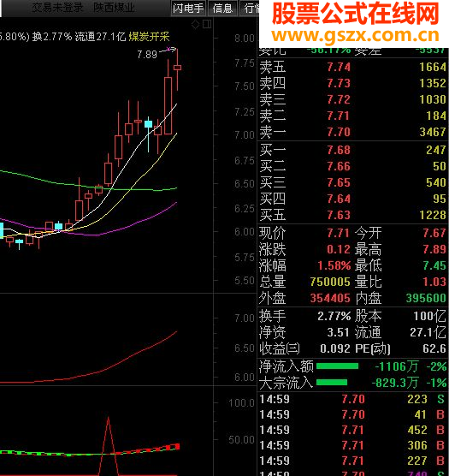Image resolution: width=449 pixels, height=476 pixels.
Task: Click the 净资 value 3.51
Action: (339, 332)
